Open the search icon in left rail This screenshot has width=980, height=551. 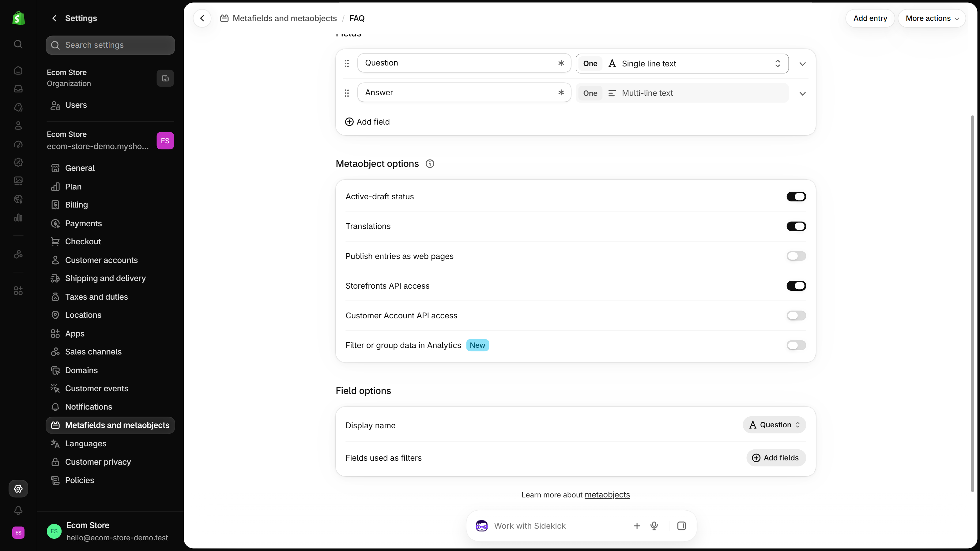click(x=18, y=44)
